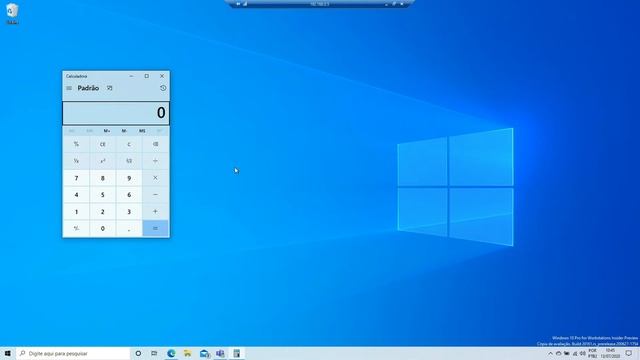
Task: Launch Microsoft Edge from the taskbar
Action: (x=171, y=353)
